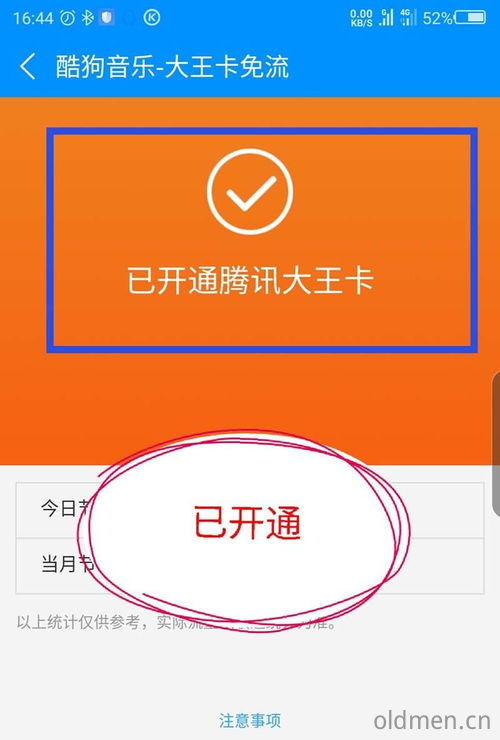The height and width of the screenshot is (740, 500).
Task: Tap the 4G signal strength icon
Action: (408, 17)
